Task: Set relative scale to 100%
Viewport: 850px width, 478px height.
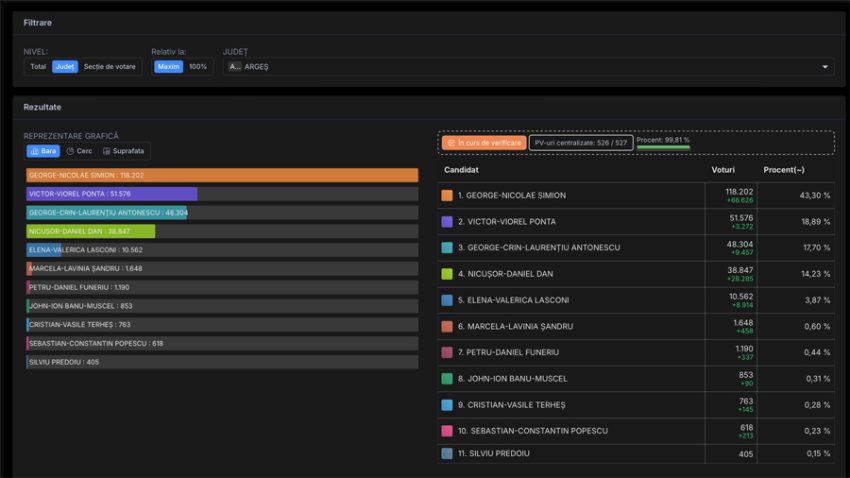Action: (198, 67)
